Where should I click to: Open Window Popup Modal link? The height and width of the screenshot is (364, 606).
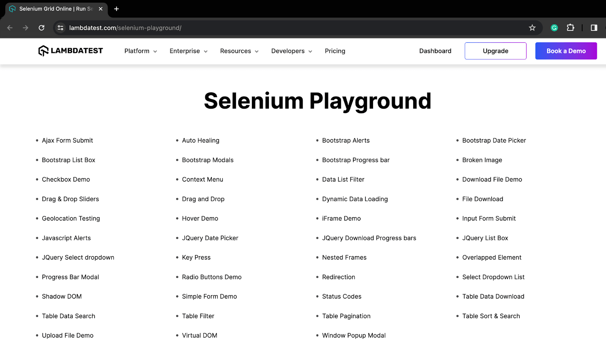[354, 335]
